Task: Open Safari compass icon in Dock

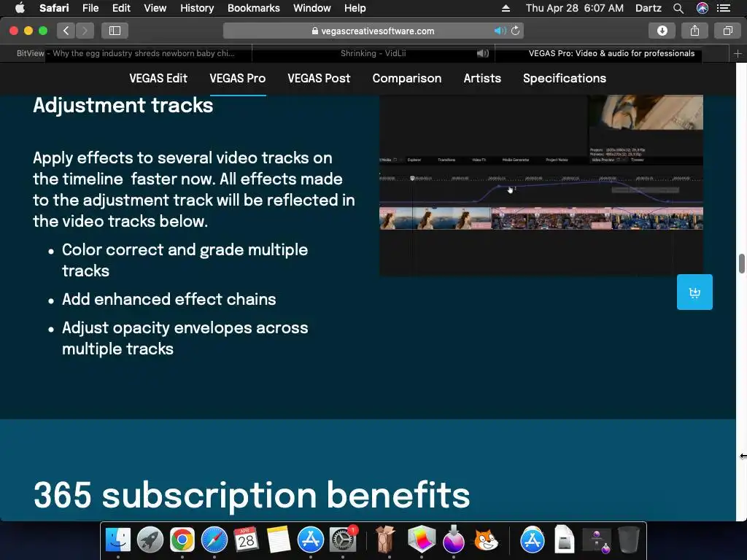Action: [x=214, y=540]
